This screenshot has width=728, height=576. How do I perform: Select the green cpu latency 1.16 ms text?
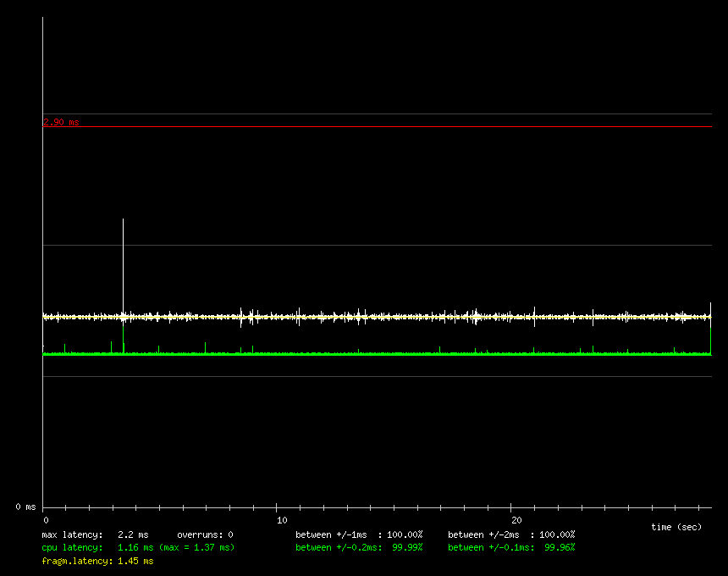pos(97,547)
